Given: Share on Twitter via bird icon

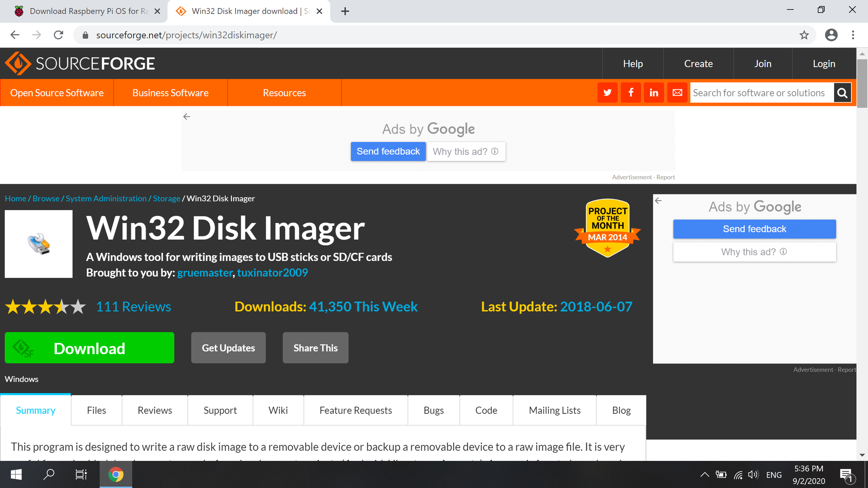Looking at the screenshot, I should click(x=607, y=93).
